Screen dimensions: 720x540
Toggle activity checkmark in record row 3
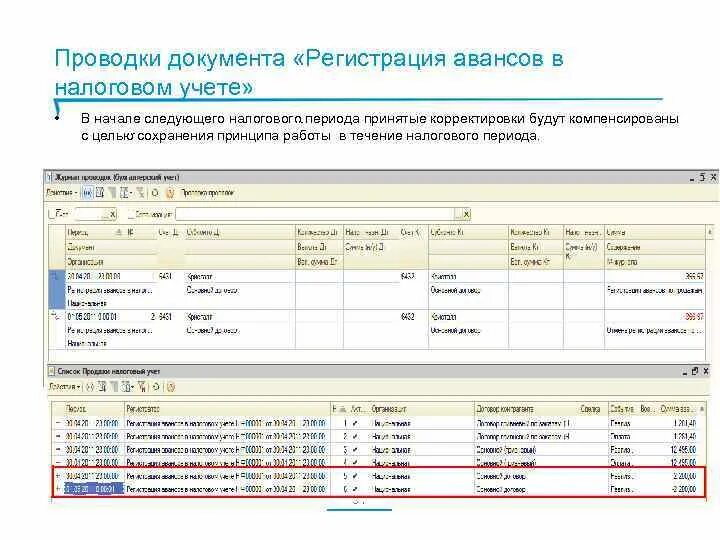[x=355, y=450]
